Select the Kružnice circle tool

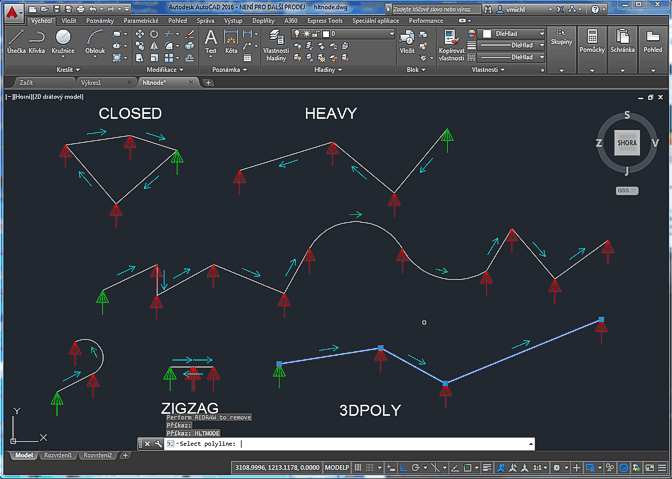tap(63, 42)
